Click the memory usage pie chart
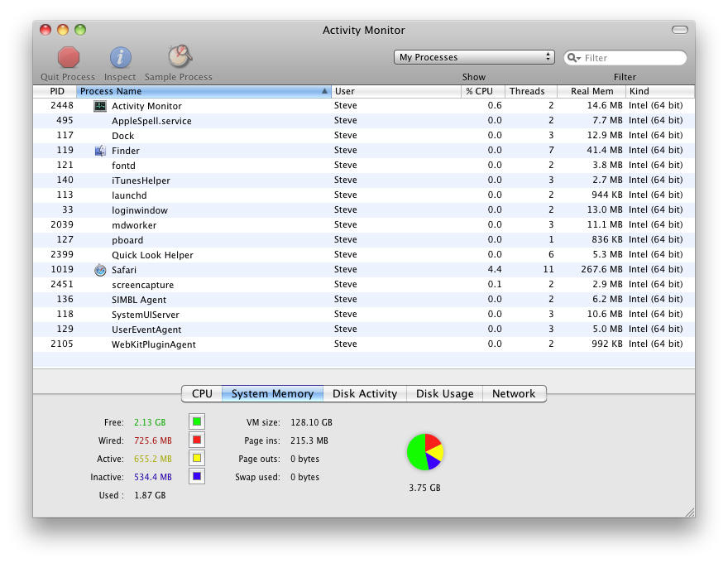Screen dimensions: 728x563 tap(425, 451)
